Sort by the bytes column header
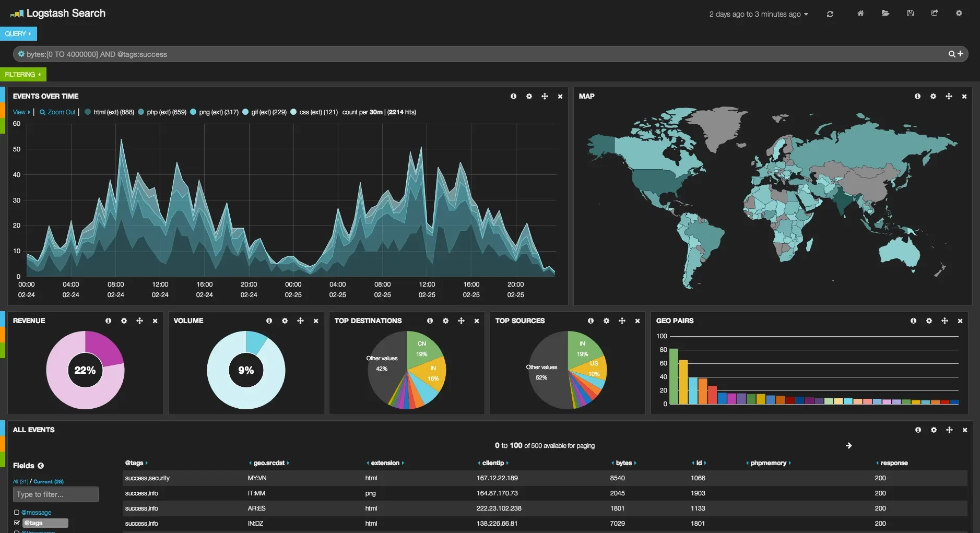This screenshot has height=533, width=980. (624, 463)
